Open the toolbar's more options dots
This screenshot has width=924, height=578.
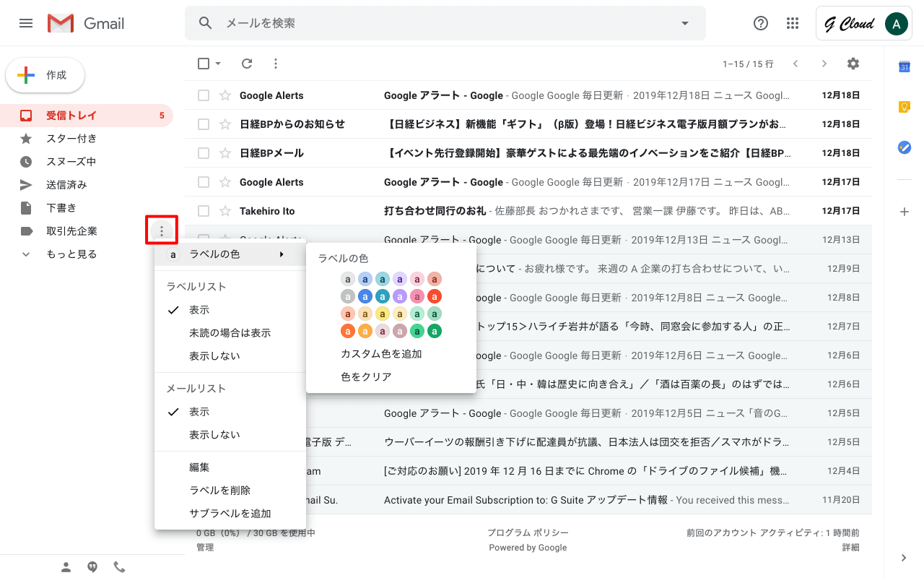click(275, 64)
